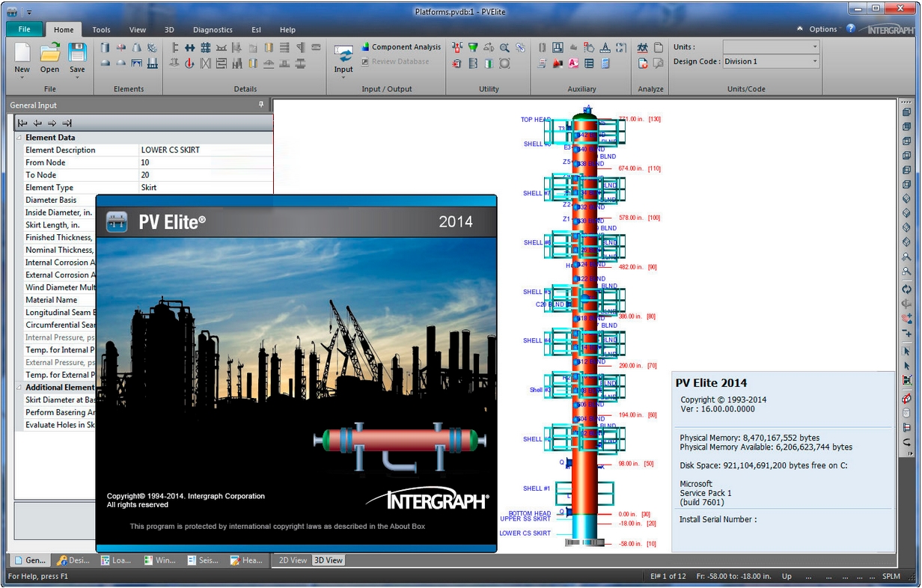Insert a conical element from Elements group
Viewport: 922px width, 588px height.
tap(137, 47)
